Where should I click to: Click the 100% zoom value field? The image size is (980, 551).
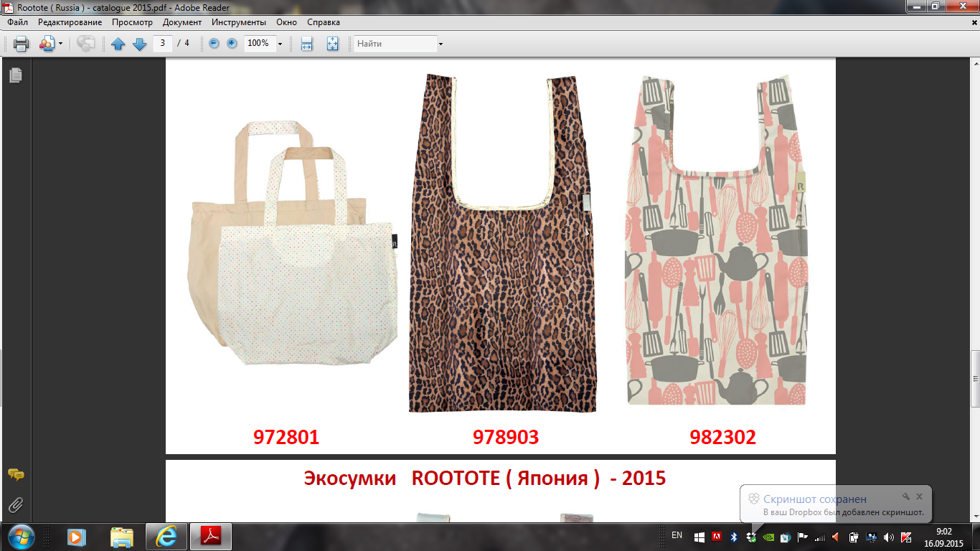click(x=259, y=44)
